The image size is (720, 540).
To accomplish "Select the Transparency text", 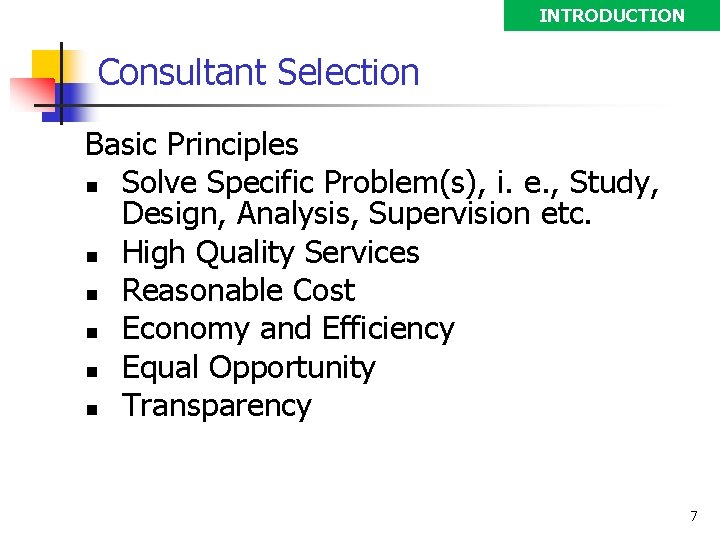I will pos(217,406).
